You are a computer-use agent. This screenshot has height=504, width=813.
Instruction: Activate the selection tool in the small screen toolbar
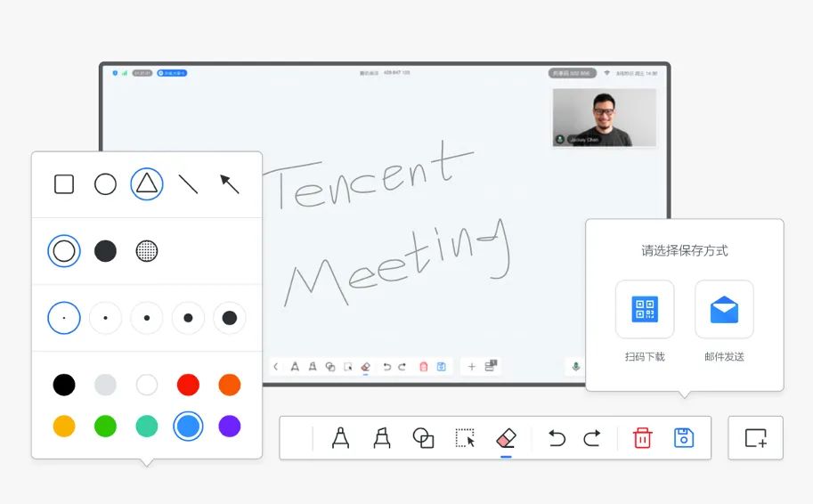coord(348,367)
